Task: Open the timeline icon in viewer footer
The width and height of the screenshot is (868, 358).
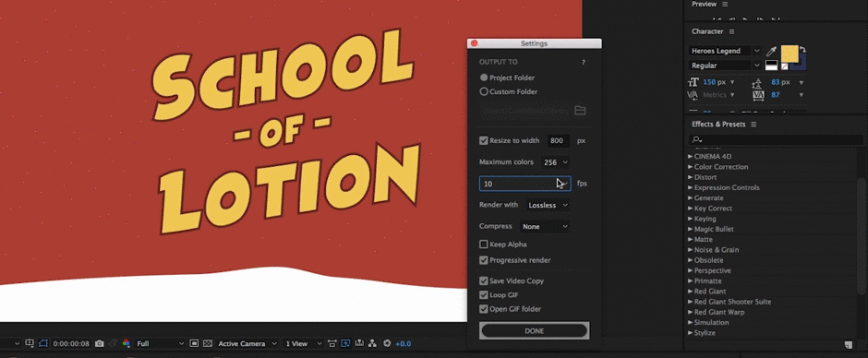Action: tap(359, 343)
